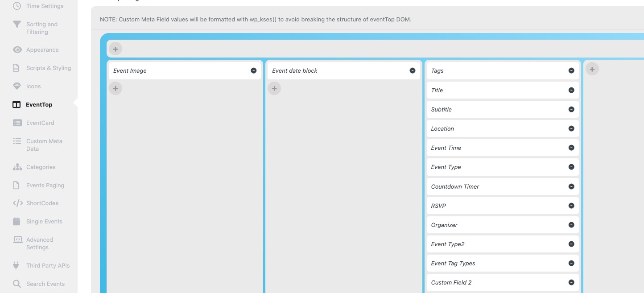Switch to EventCard settings
The height and width of the screenshot is (293, 644).
pos(40,123)
